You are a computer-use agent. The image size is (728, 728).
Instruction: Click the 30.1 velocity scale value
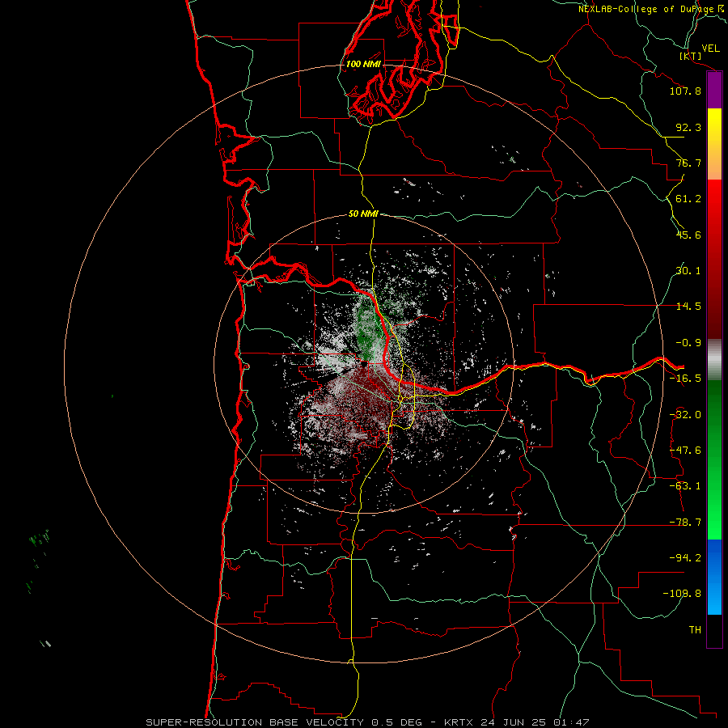tap(688, 271)
